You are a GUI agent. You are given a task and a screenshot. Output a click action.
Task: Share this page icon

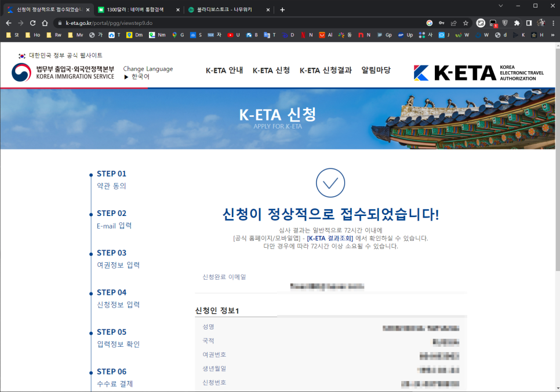pos(453,23)
